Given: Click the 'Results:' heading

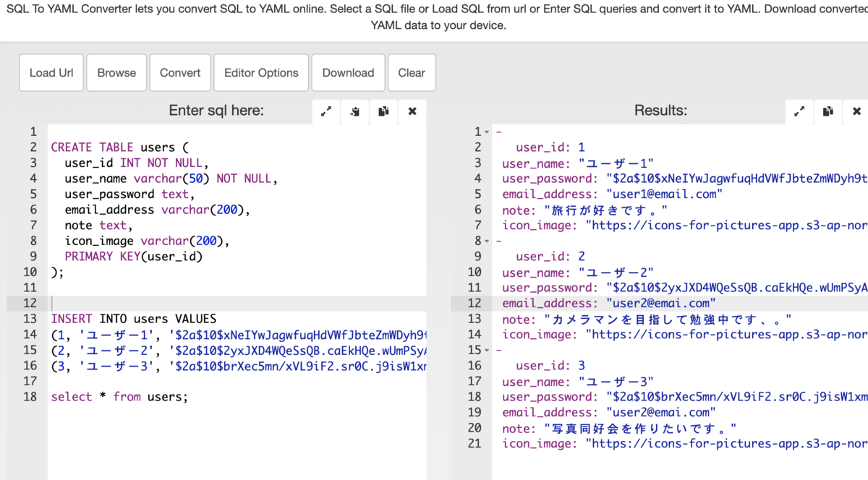Looking at the screenshot, I should tap(660, 111).
